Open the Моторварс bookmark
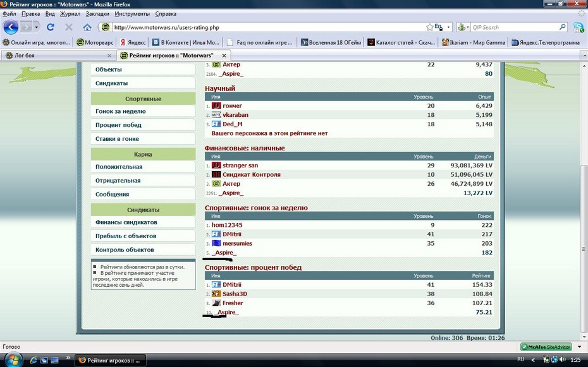Image resolution: width=588 pixels, height=367 pixels. tap(95, 42)
